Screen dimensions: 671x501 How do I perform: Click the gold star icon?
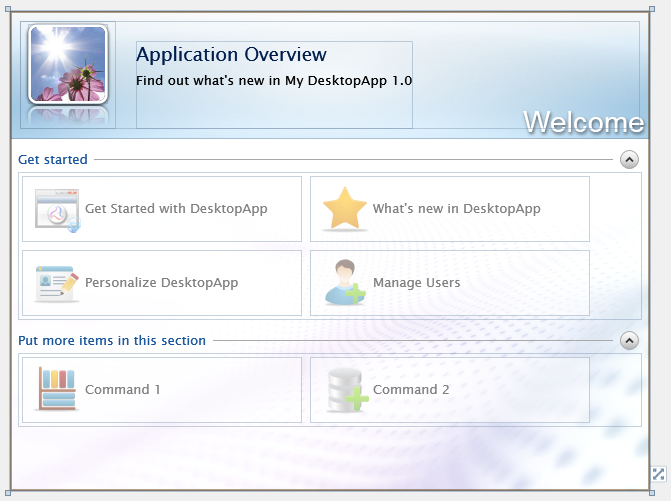click(x=345, y=209)
